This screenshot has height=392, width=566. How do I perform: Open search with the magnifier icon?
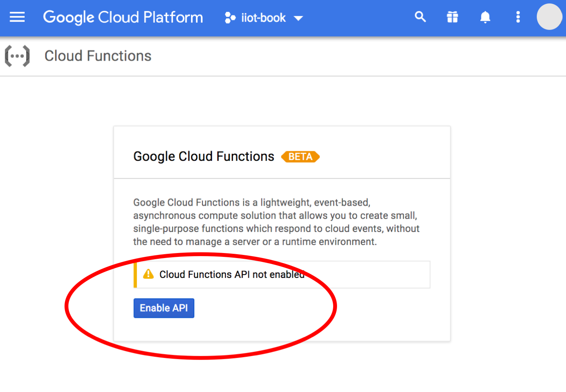pos(420,17)
